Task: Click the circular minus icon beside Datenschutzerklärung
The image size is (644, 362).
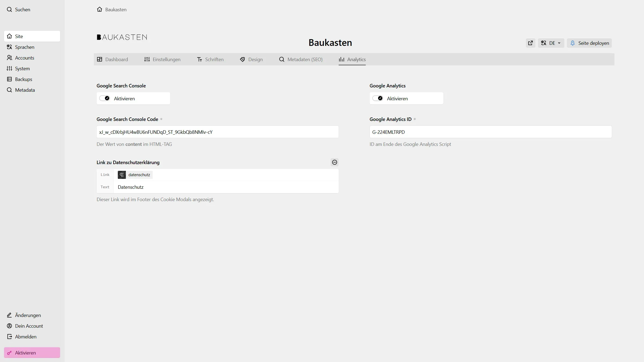Action: (334, 162)
